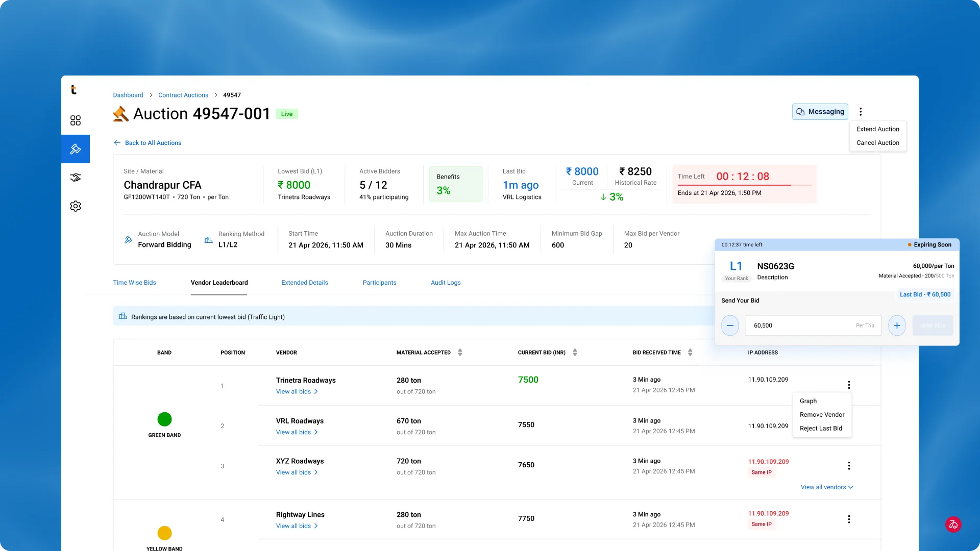Click the back arrow before All Auctions
The width and height of the screenshot is (980, 551).
tap(117, 143)
